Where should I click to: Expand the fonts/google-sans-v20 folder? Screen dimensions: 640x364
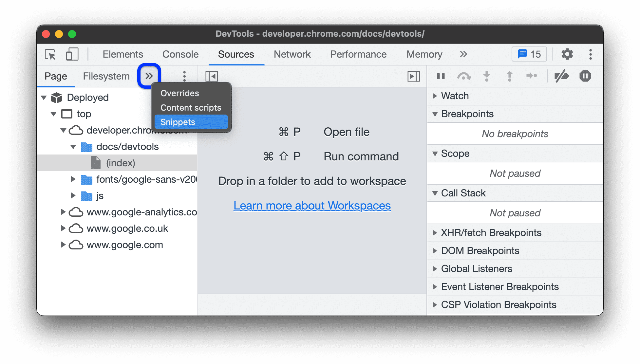(x=73, y=179)
